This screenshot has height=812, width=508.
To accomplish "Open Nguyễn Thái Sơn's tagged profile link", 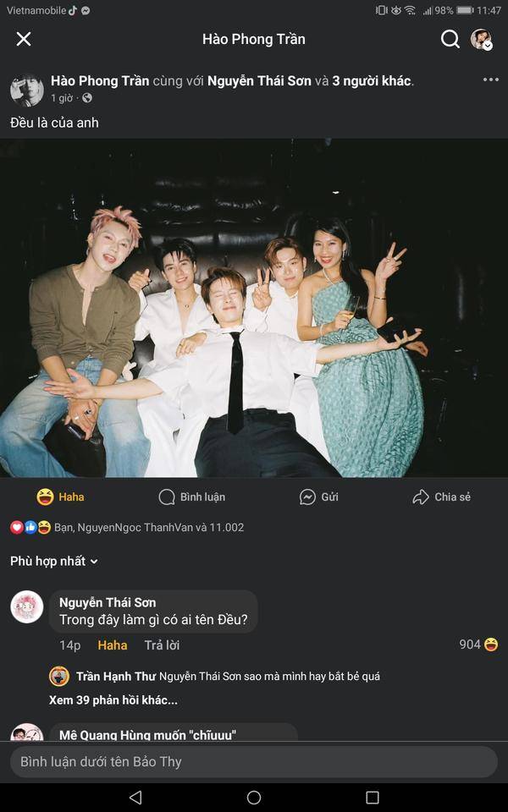I will tap(259, 81).
